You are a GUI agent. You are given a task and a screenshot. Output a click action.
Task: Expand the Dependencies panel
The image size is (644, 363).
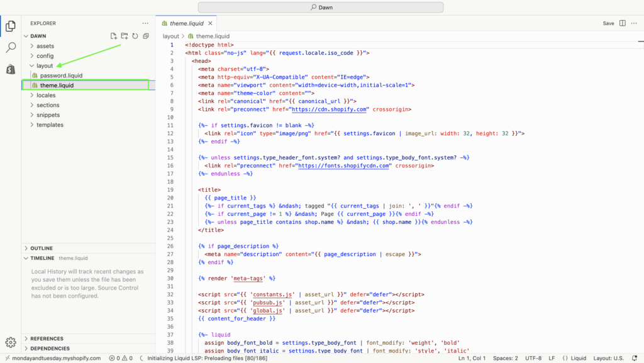pyautogui.click(x=26, y=349)
